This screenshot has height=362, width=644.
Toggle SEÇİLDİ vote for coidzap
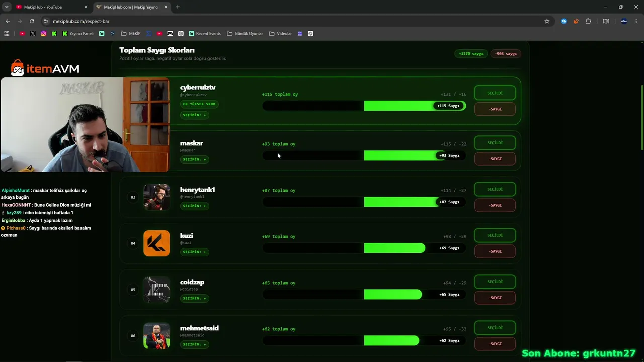pyautogui.click(x=495, y=282)
